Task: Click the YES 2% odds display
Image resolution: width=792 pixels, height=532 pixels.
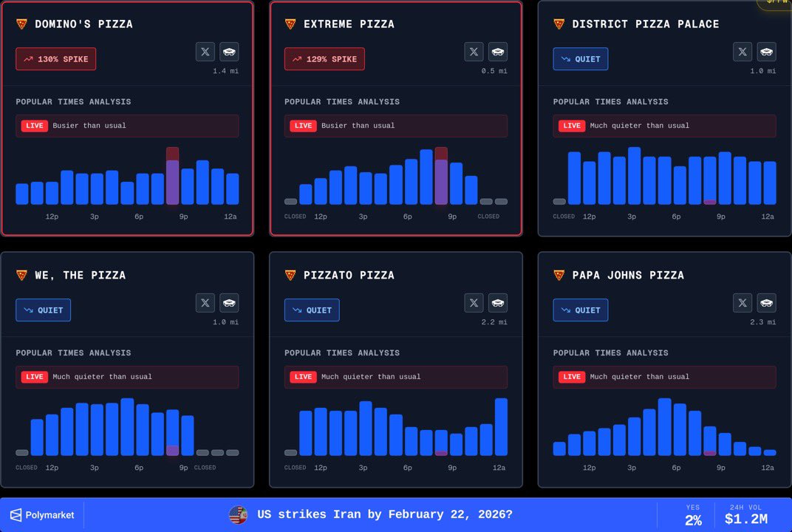Action: click(693, 514)
